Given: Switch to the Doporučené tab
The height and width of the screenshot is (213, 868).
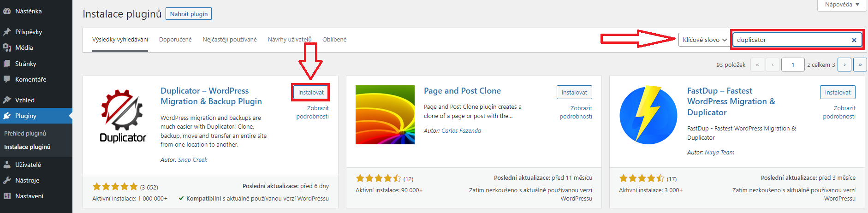Looking at the screenshot, I should 175,40.
